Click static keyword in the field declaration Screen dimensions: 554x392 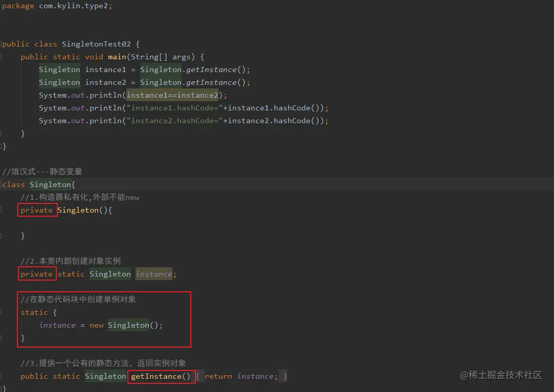click(x=71, y=274)
